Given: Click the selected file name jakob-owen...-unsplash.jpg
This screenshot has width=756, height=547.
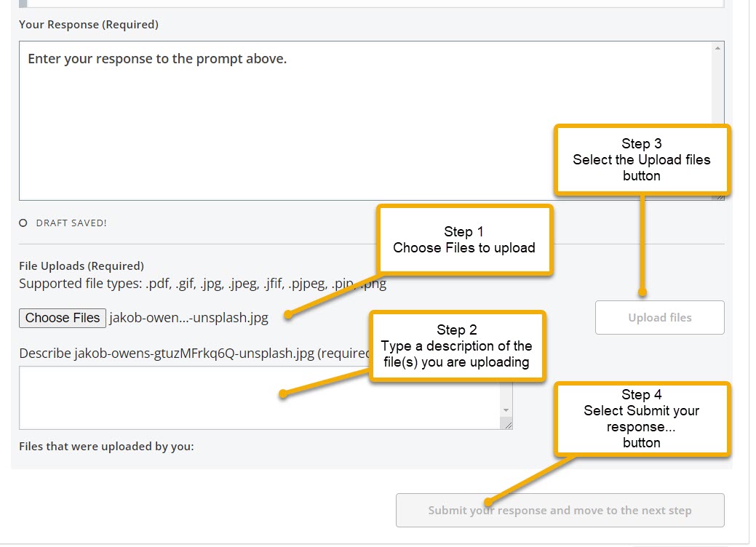Looking at the screenshot, I should tap(188, 318).
